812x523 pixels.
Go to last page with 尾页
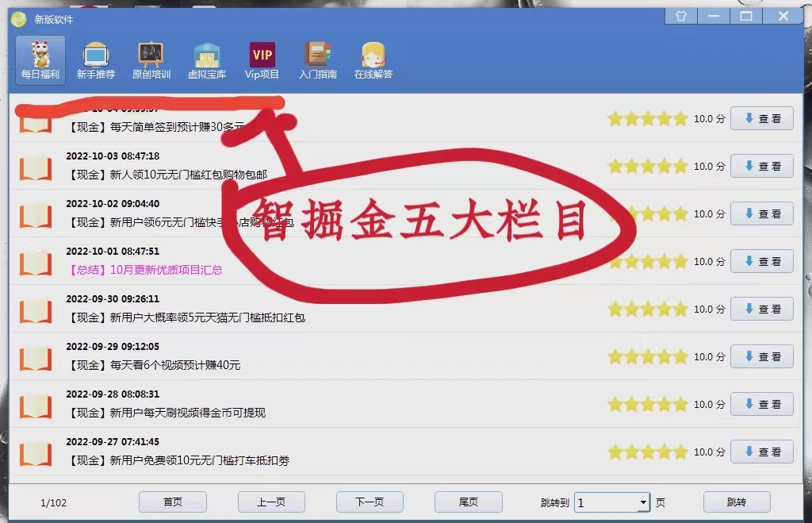468,502
